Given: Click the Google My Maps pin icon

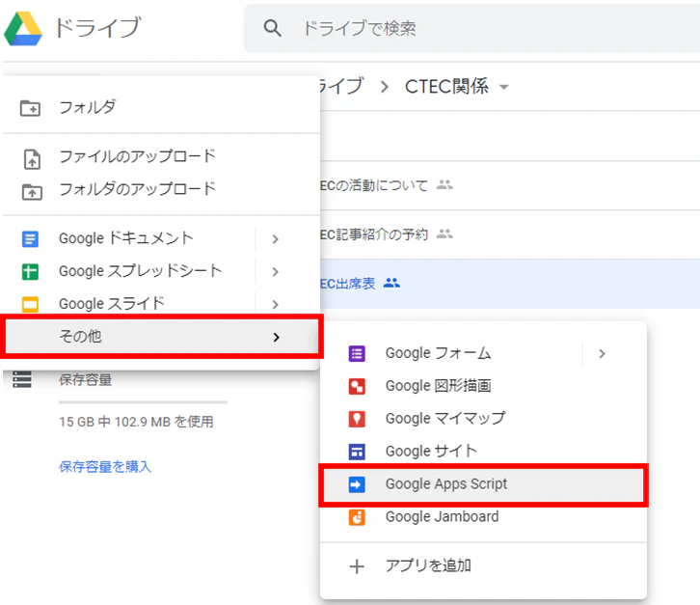Looking at the screenshot, I should click(357, 419).
